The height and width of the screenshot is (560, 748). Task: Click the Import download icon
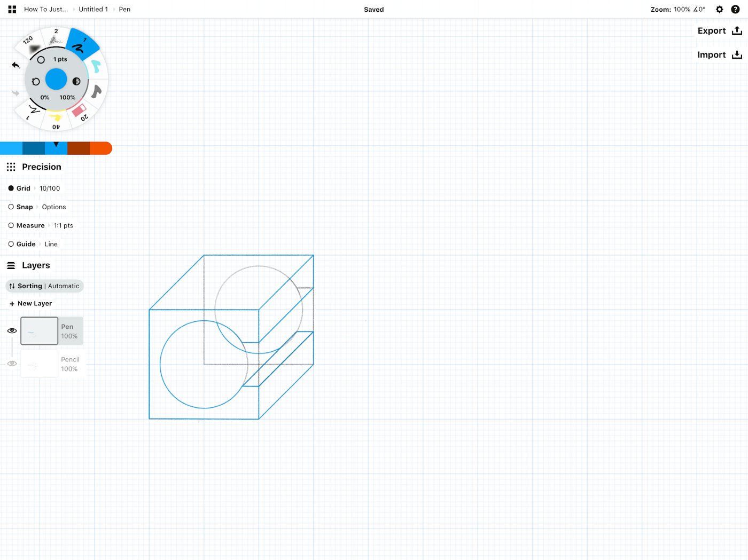point(737,54)
